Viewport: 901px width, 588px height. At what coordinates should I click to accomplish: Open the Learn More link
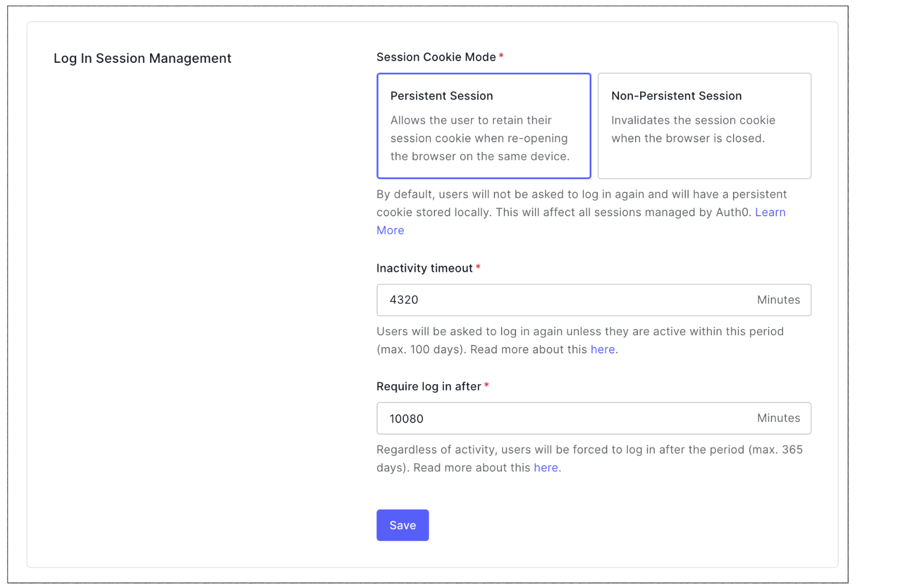click(770, 212)
